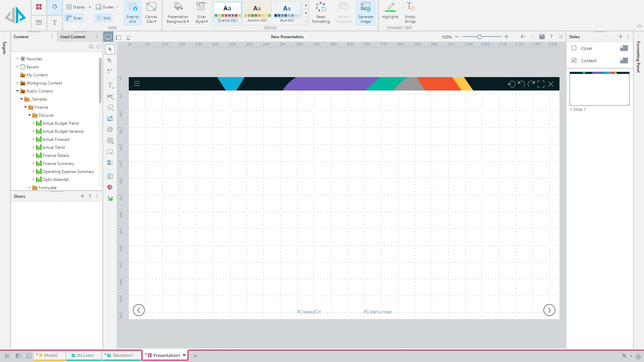
Task: Uncheck the Content slide checkbox
Action: pyautogui.click(x=574, y=61)
